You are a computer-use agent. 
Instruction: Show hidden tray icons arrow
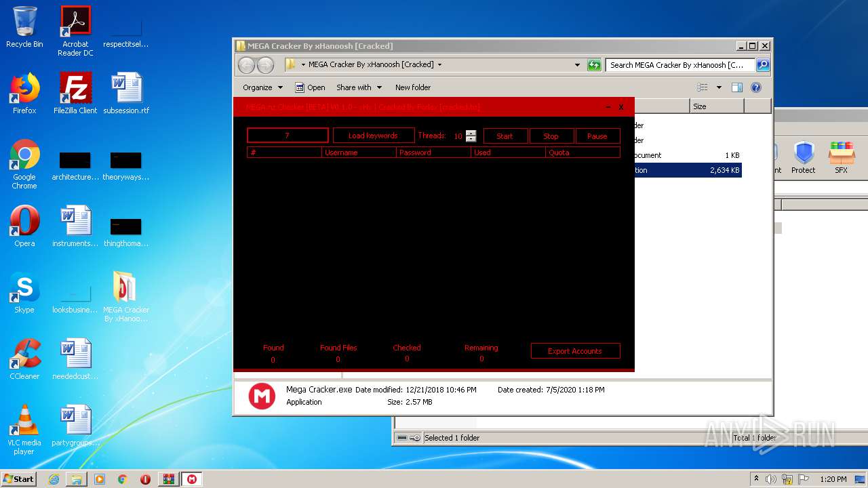click(756, 479)
